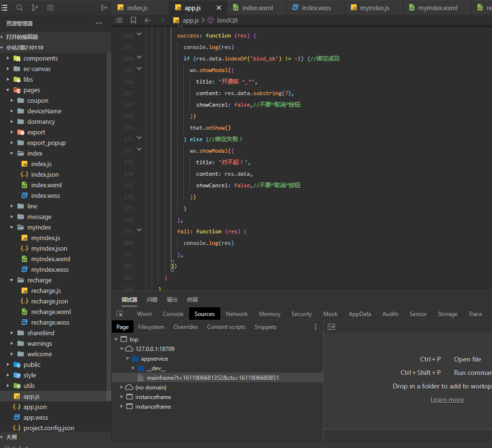Go forward with the right arrow icon
The width and height of the screenshot is (492, 448).
coord(161,20)
